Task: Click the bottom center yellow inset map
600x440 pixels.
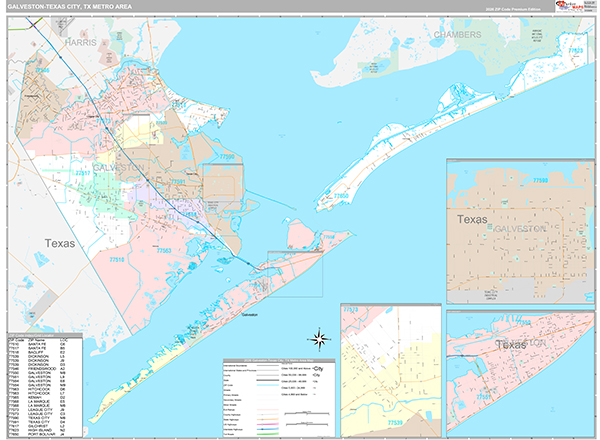Action: point(390,370)
